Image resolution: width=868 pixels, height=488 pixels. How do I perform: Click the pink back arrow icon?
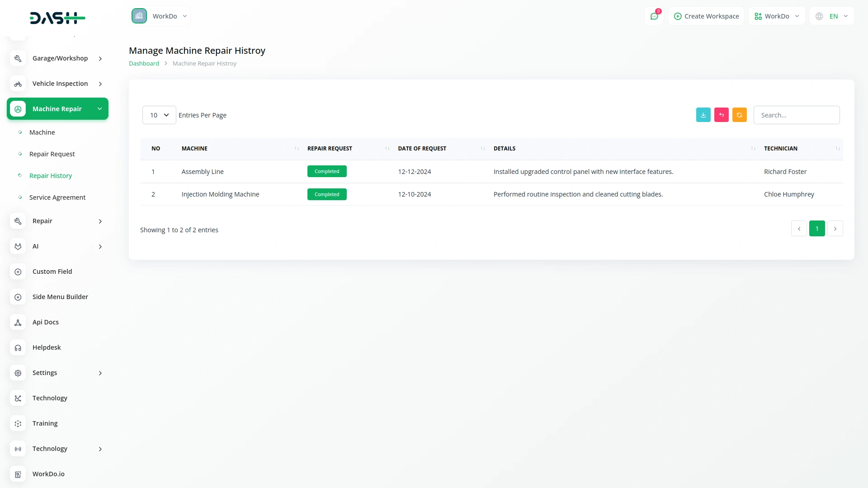[721, 115]
